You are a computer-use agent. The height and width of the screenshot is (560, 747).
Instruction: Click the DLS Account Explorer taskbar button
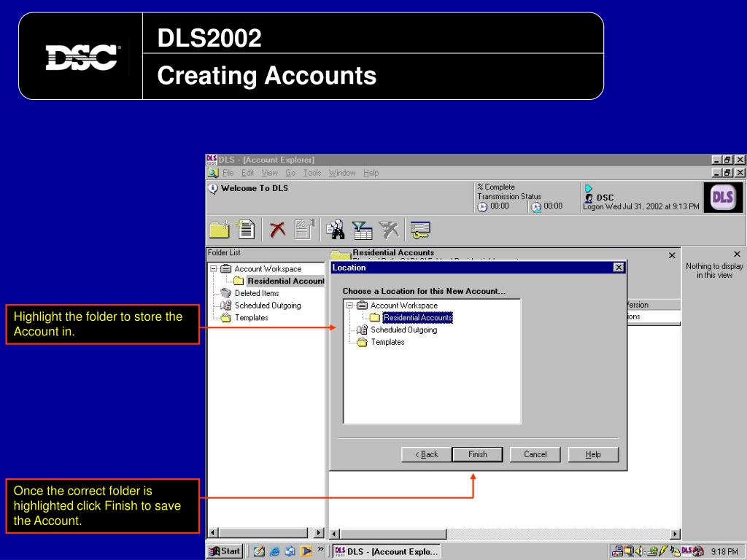click(387, 551)
